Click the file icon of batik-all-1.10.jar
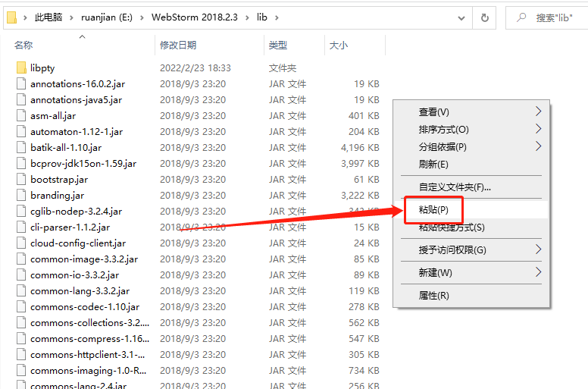The width and height of the screenshot is (588, 389). point(21,147)
